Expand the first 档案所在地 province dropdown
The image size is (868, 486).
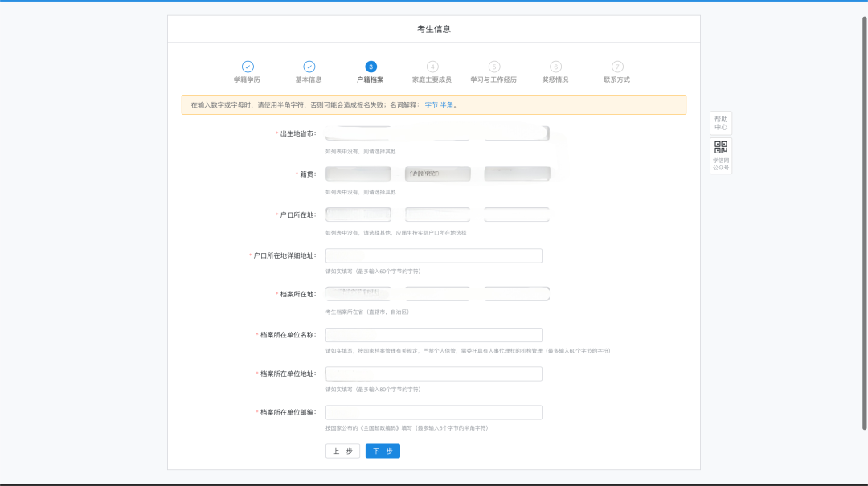pos(358,294)
